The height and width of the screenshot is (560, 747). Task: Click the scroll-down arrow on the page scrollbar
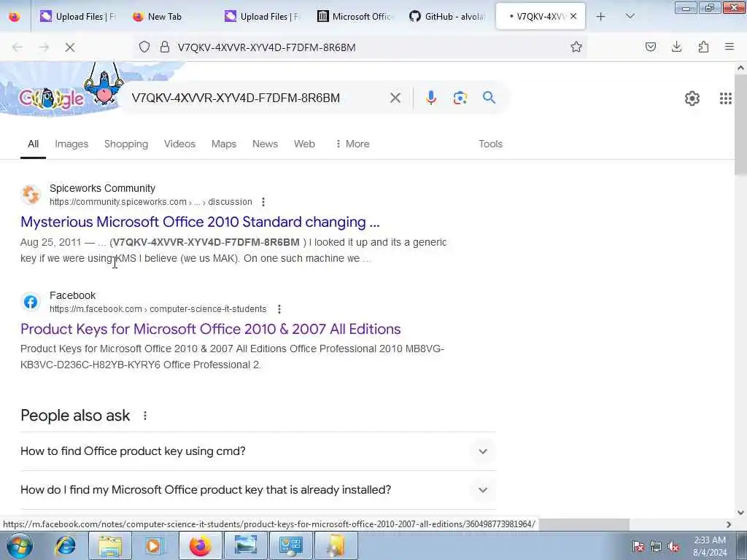point(740,513)
